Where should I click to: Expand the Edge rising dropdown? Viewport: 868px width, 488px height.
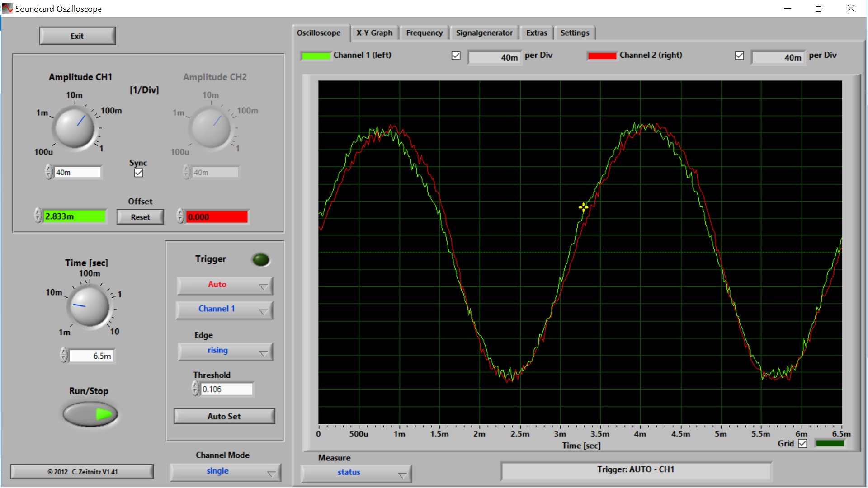click(x=225, y=351)
